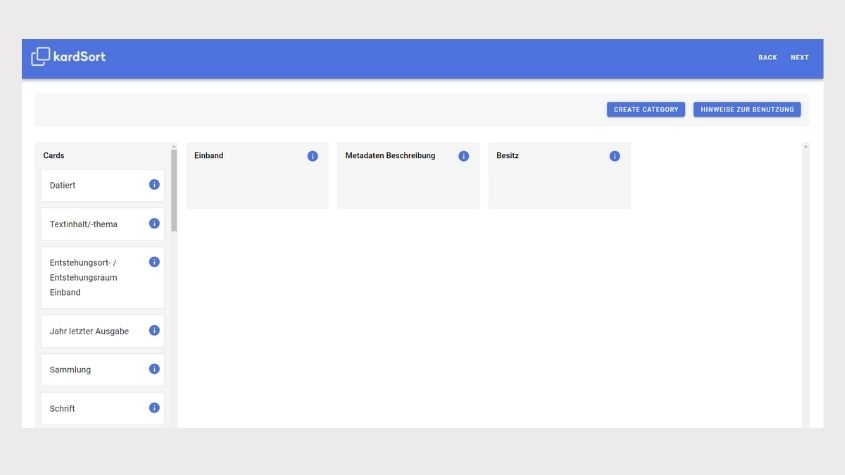Show info for Sammlung card
845x475 pixels.
point(154,369)
